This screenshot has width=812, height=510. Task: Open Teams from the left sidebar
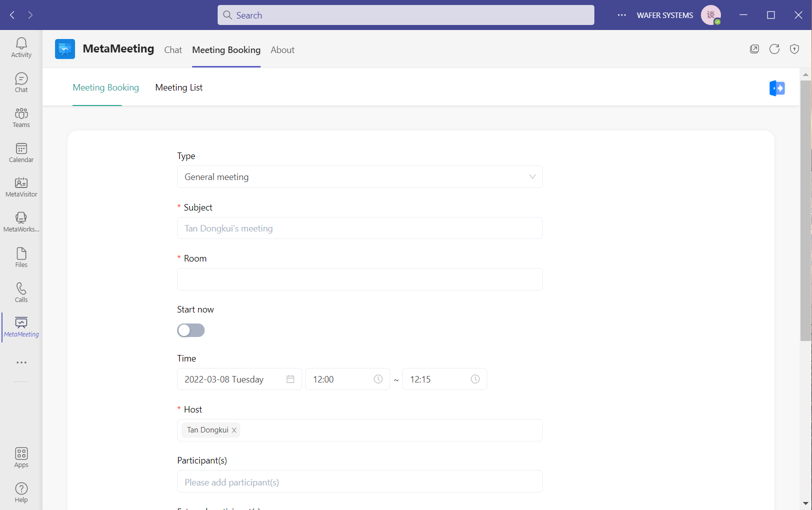coord(21,118)
